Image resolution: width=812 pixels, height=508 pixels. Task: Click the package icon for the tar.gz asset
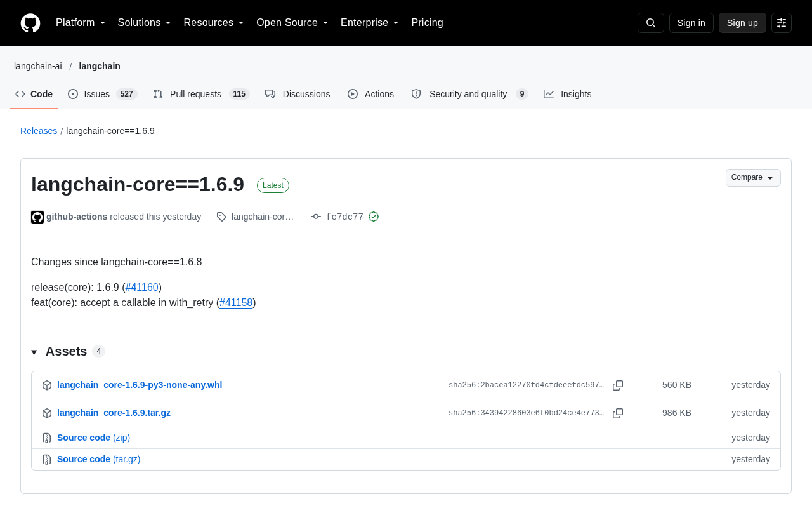(x=47, y=413)
